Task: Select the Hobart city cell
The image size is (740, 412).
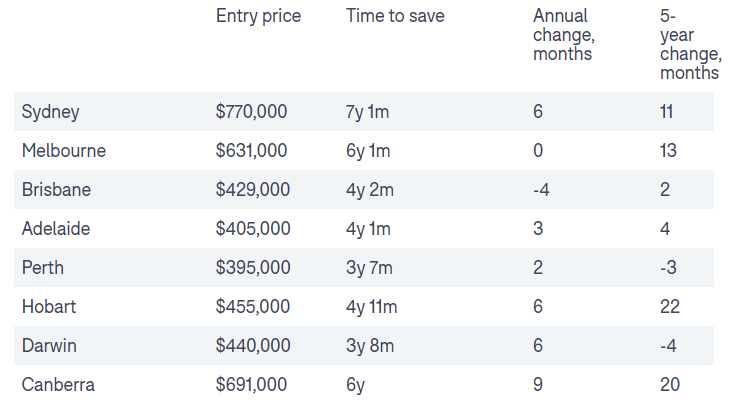Action: coord(48,306)
